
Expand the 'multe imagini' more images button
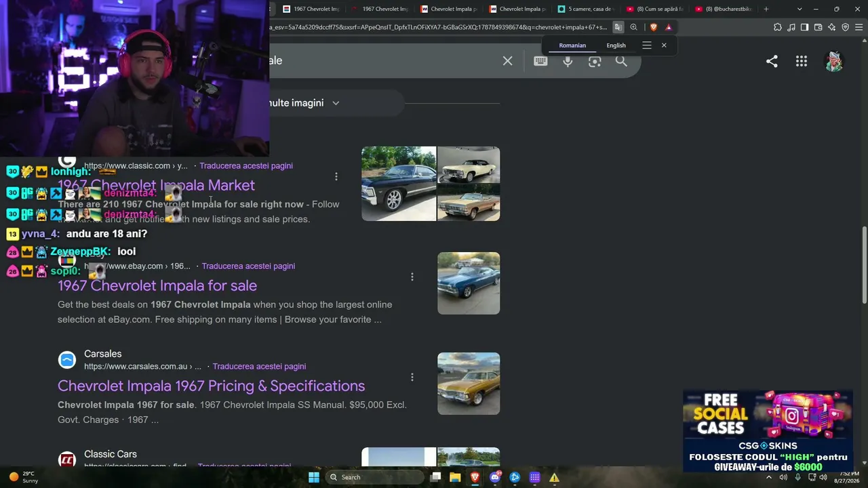click(304, 103)
